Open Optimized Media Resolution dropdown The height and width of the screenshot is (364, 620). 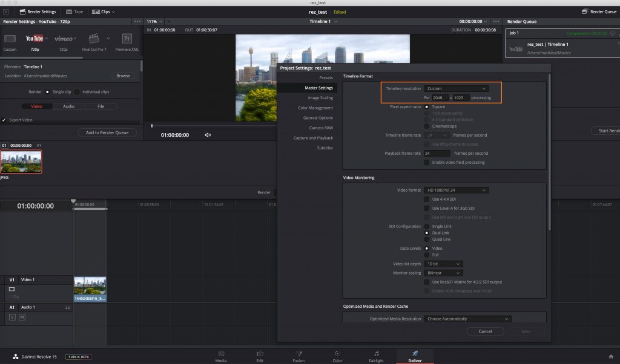(467, 319)
